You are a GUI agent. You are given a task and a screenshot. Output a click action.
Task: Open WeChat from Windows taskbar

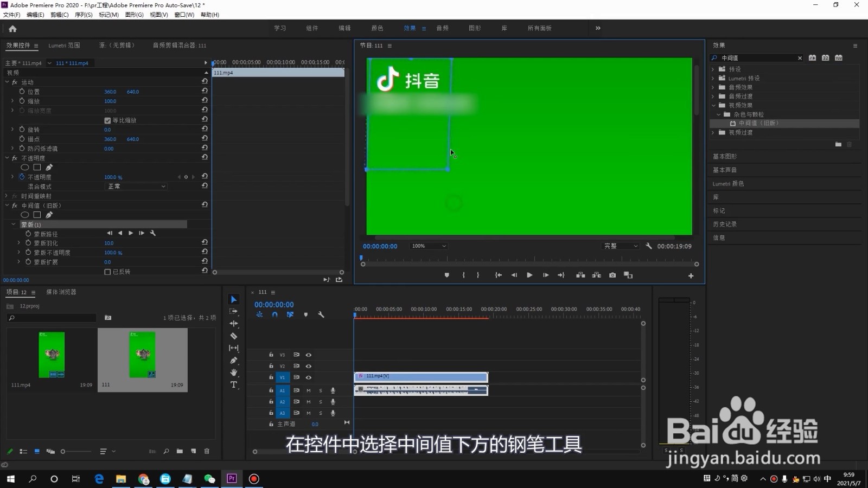[x=209, y=478]
